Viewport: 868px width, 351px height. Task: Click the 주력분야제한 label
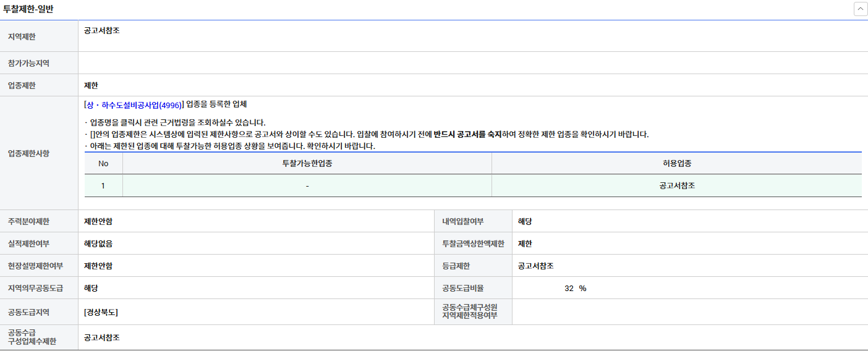click(x=28, y=221)
